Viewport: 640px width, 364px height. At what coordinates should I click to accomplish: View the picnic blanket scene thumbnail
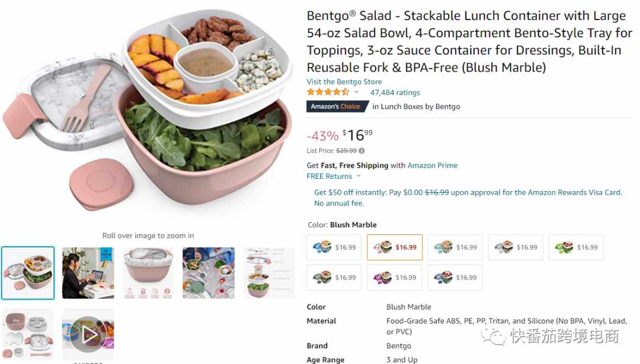pyautogui.click(x=209, y=273)
